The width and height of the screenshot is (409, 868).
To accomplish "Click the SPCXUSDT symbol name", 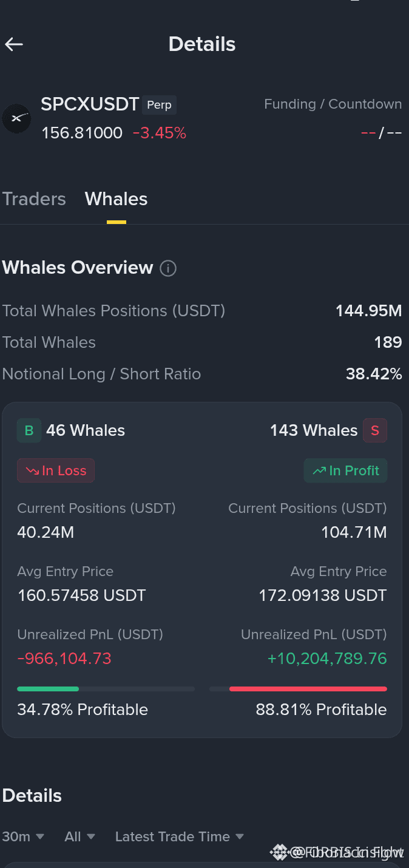I will pyautogui.click(x=90, y=104).
